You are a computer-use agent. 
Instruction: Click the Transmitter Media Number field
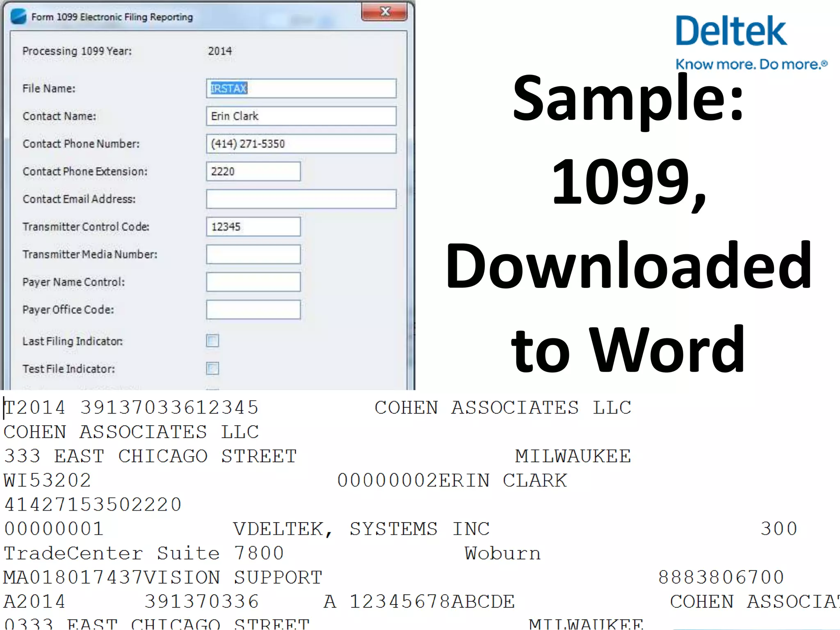253,254
